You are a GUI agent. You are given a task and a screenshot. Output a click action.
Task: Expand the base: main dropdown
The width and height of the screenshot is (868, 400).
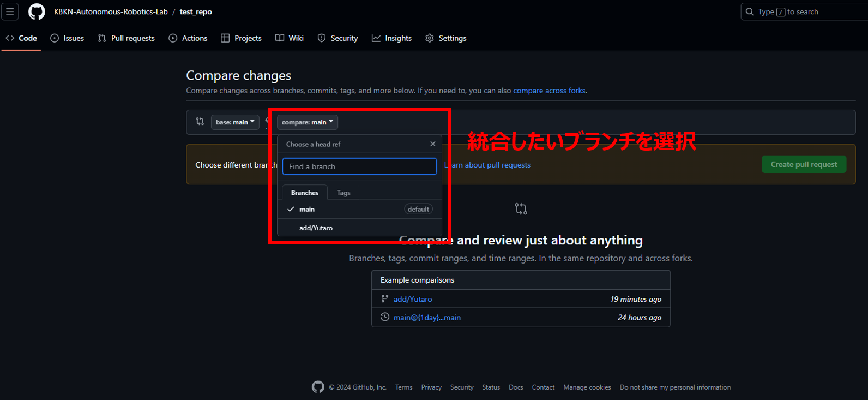coord(235,122)
